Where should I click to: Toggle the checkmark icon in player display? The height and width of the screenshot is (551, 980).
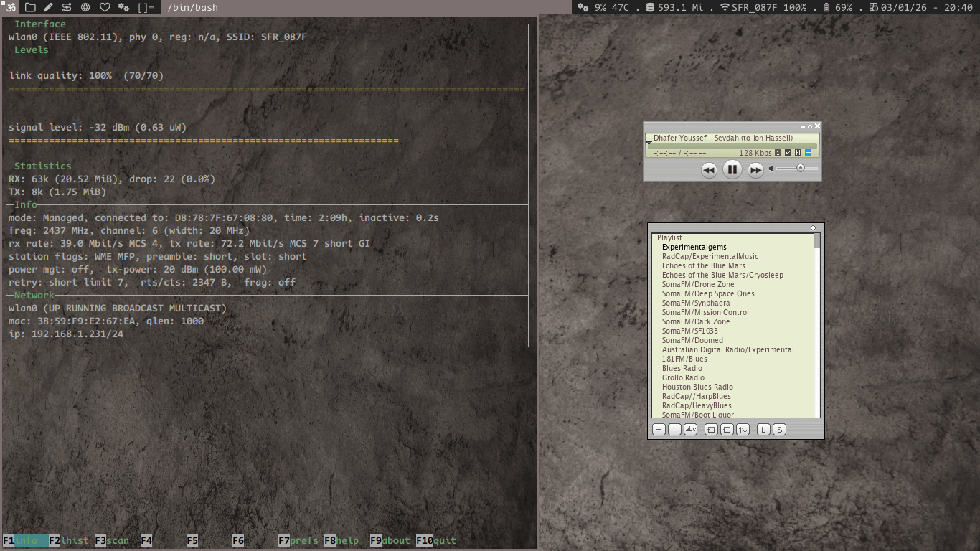(x=788, y=153)
